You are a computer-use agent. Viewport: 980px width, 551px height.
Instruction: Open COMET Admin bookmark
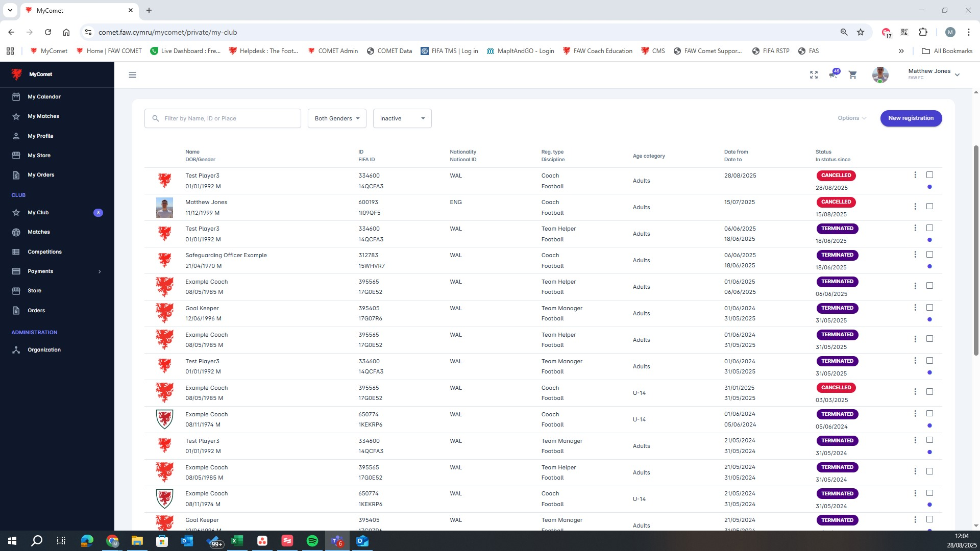click(x=332, y=51)
